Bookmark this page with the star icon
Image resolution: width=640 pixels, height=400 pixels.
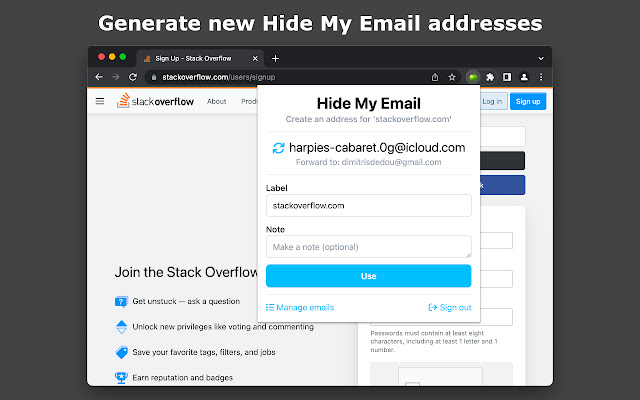click(x=452, y=77)
